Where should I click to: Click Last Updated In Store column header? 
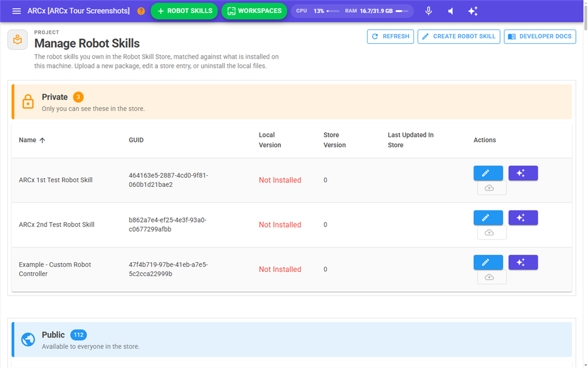coord(411,140)
